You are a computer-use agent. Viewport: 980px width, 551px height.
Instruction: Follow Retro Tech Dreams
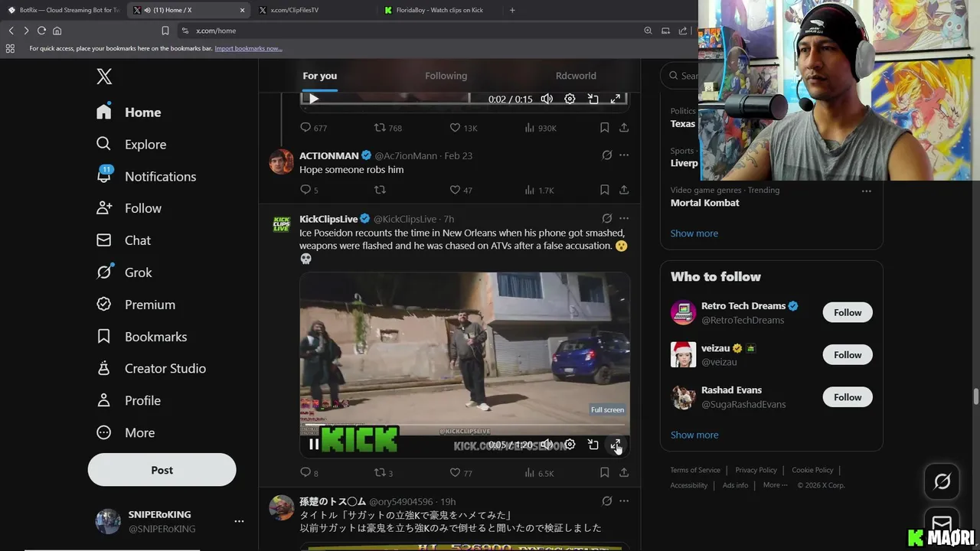coord(848,312)
